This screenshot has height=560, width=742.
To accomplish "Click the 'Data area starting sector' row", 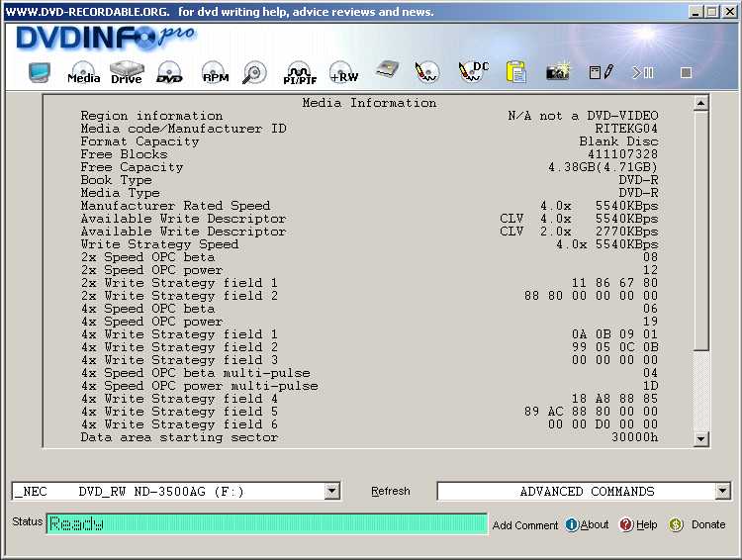I will [x=369, y=437].
